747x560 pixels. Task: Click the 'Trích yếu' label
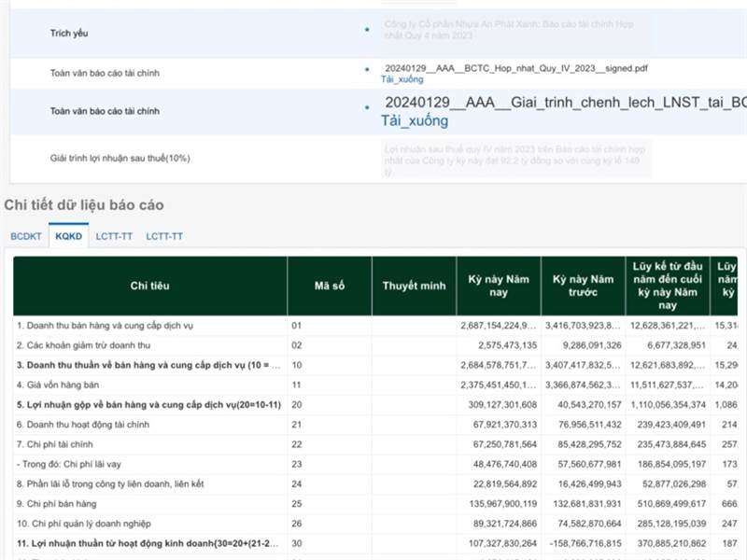point(69,34)
